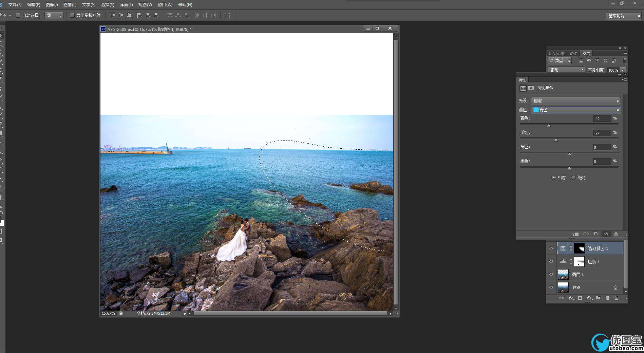
Task: Delete the adjustment via Properties trash icon
Action: pos(616,234)
